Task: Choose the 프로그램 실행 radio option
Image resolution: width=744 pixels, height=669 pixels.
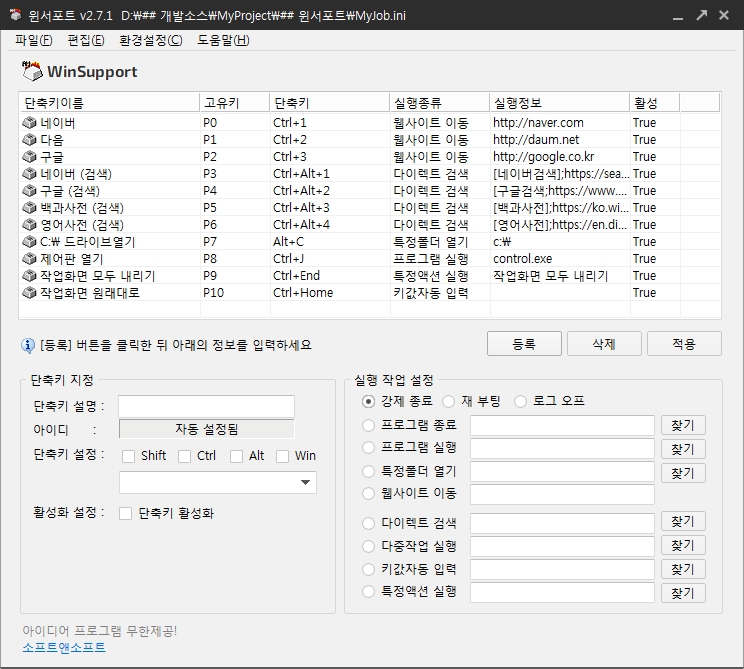Action: (x=368, y=447)
